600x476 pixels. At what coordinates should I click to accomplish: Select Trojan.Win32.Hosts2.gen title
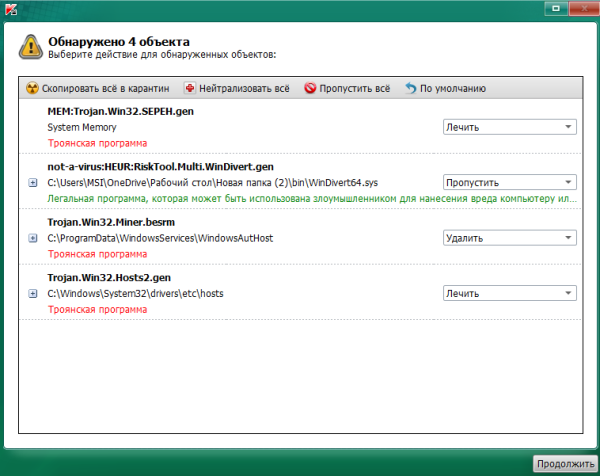point(109,278)
